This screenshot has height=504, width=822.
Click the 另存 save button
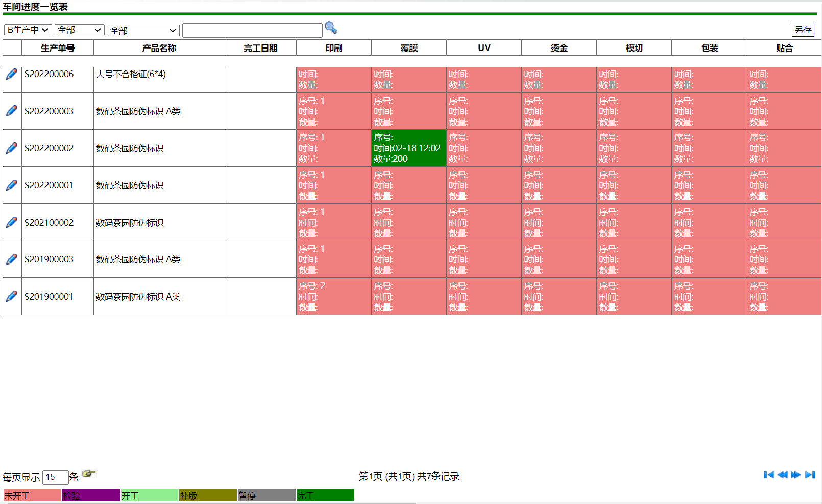[x=803, y=30]
